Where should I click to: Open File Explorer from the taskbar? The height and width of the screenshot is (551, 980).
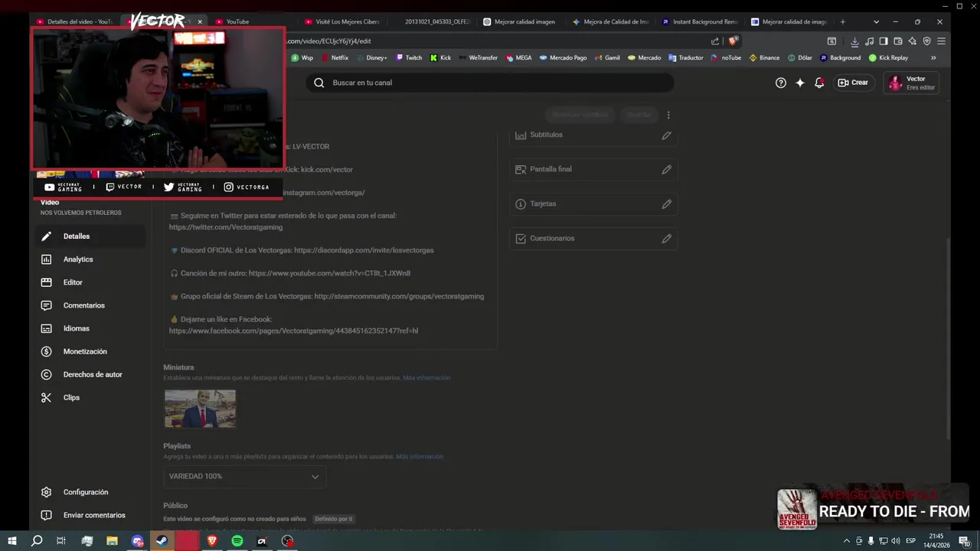[112, 541]
